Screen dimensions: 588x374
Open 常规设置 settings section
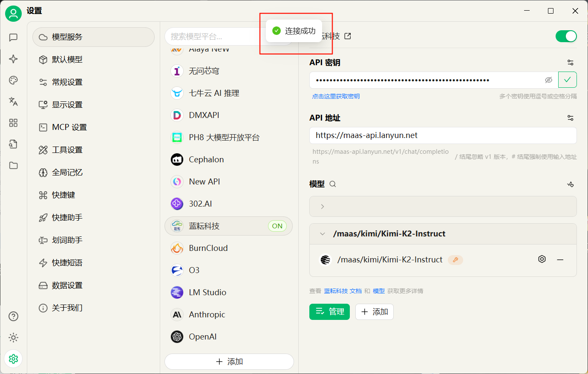click(x=93, y=82)
